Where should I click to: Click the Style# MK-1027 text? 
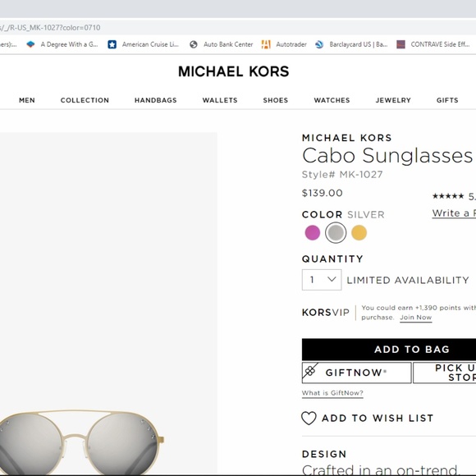point(342,175)
